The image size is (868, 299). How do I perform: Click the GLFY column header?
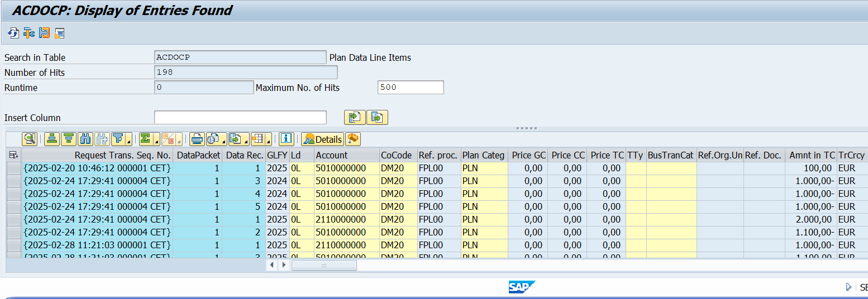[277, 155]
